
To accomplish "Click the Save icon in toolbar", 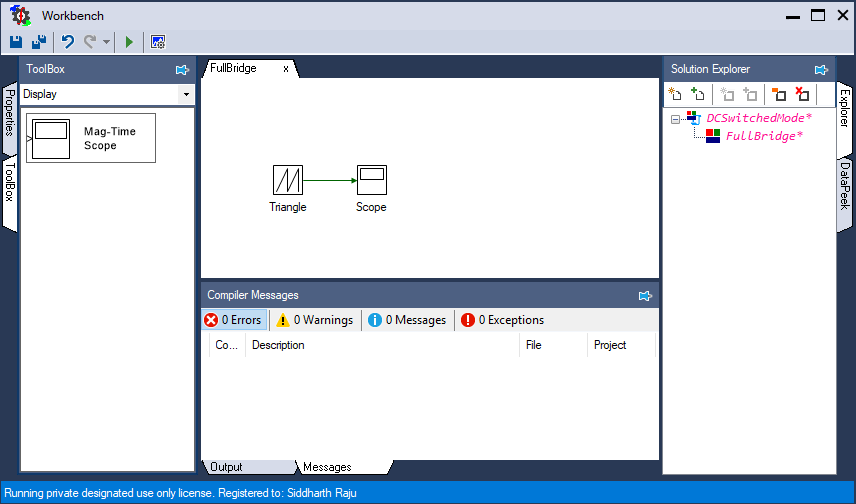I will coord(16,42).
